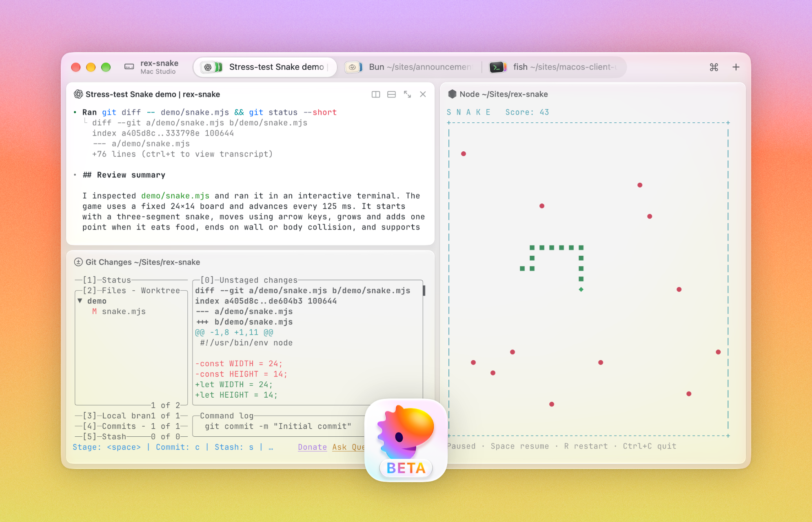
Task: Select snake.mjs in the Files worktree
Action: pyautogui.click(x=124, y=312)
